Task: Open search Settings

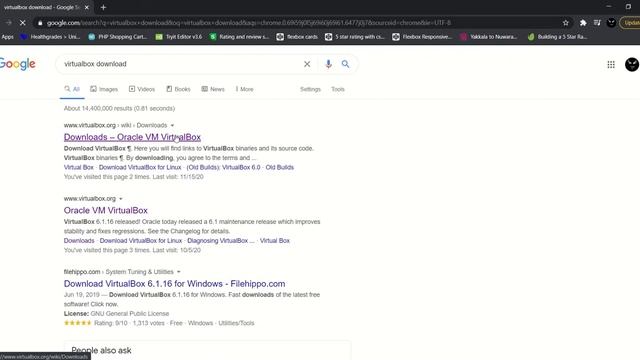Action: pyautogui.click(x=310, y=89)
